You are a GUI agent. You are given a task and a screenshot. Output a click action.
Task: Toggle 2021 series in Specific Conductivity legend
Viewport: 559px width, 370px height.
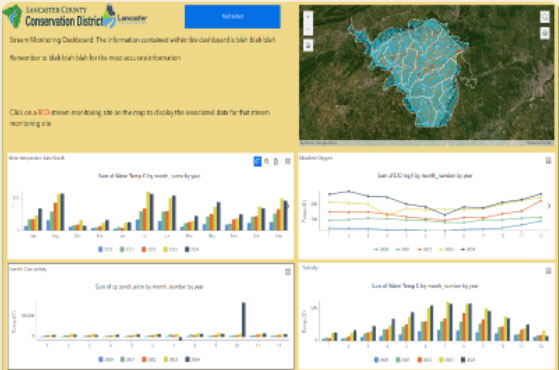127,360
